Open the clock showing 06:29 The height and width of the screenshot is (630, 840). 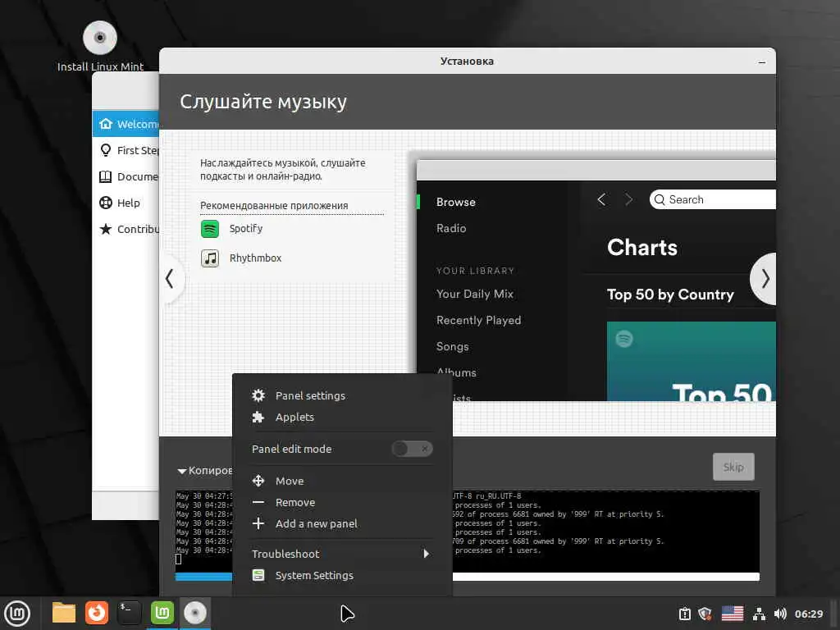coord(808,614)
